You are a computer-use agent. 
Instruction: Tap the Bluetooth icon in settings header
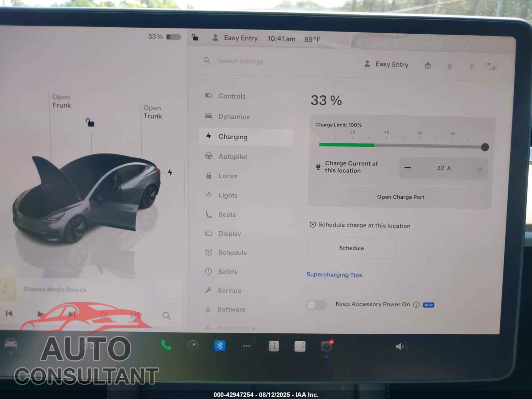(x=471, y=66)
